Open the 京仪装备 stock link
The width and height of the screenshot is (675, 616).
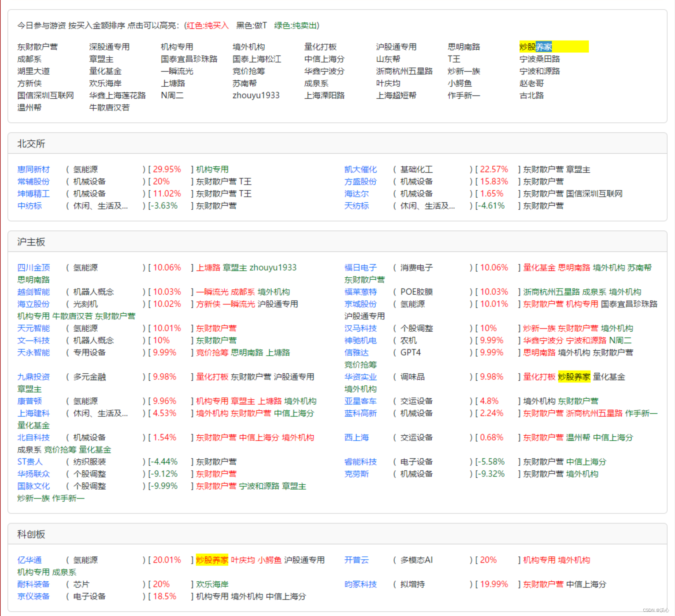(33, 596)
